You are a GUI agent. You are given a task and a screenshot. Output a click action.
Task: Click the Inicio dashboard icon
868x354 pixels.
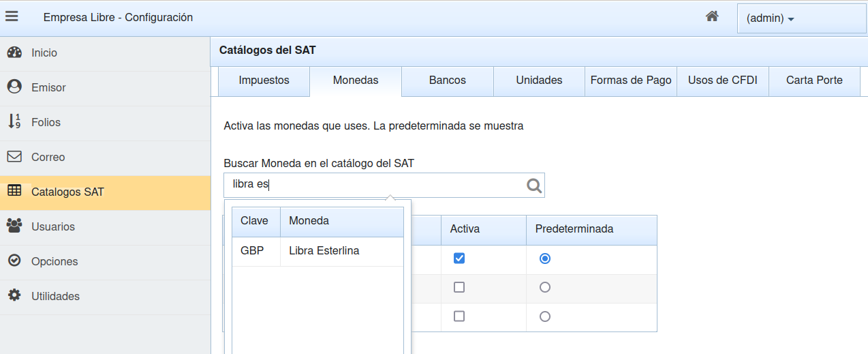(x=14, y=53)
